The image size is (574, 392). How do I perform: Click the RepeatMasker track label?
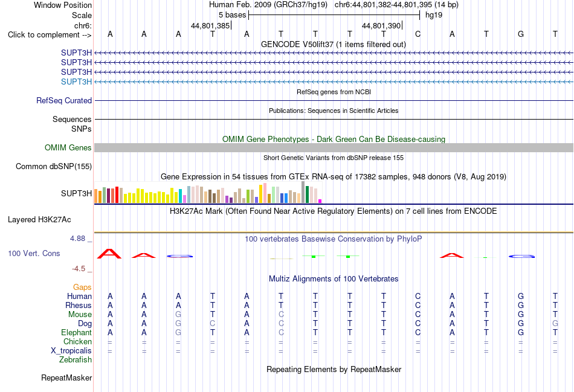66,378
